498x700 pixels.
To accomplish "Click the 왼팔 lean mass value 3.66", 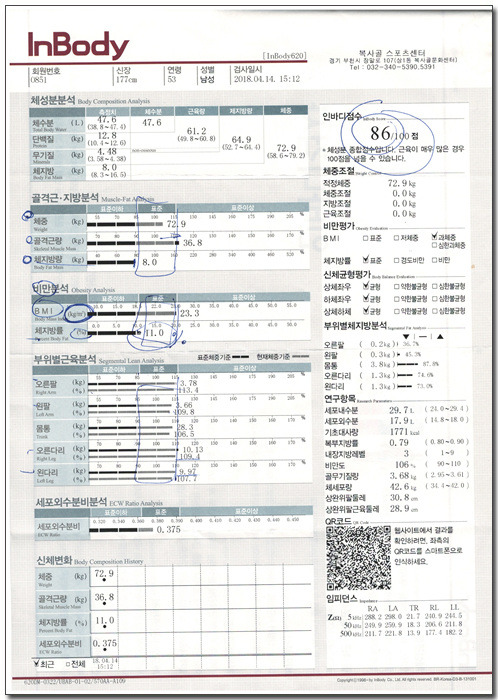I will point(184,405).
